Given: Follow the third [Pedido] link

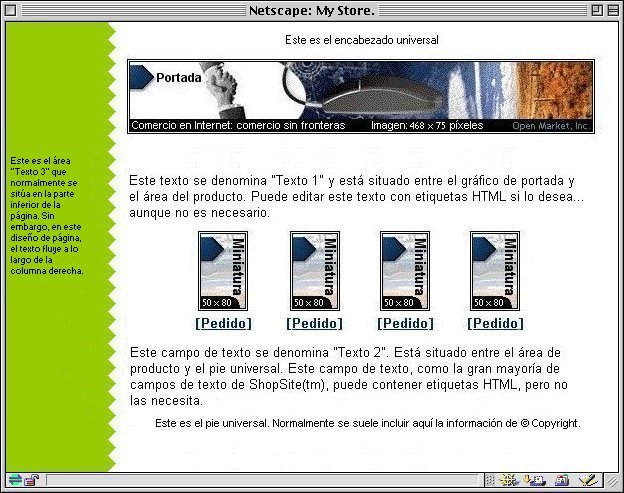Looking at the screenshot, I should 405,323.
